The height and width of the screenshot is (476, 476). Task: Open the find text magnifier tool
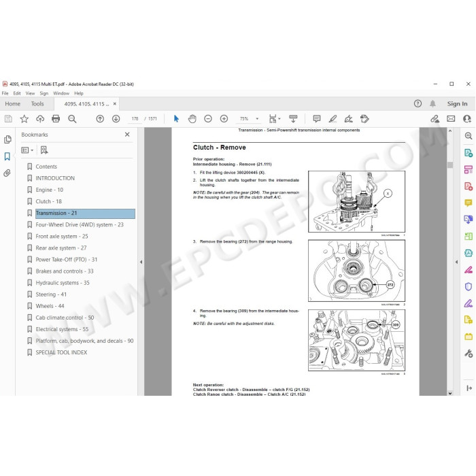72,119
